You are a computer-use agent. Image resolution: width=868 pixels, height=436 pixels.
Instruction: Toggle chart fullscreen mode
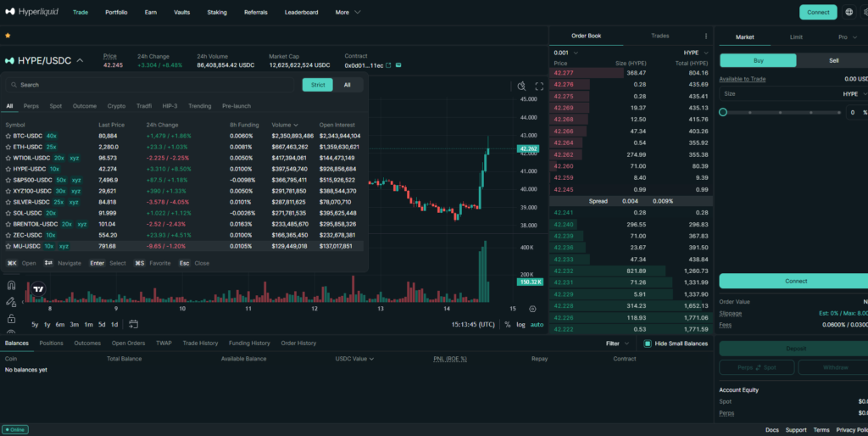[x=539, y=86]
